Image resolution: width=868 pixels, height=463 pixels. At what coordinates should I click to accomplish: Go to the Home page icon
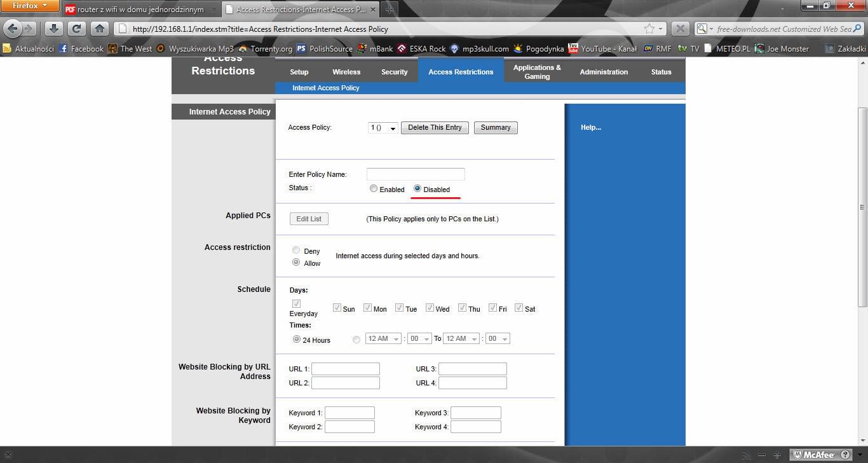pos(99,29)
